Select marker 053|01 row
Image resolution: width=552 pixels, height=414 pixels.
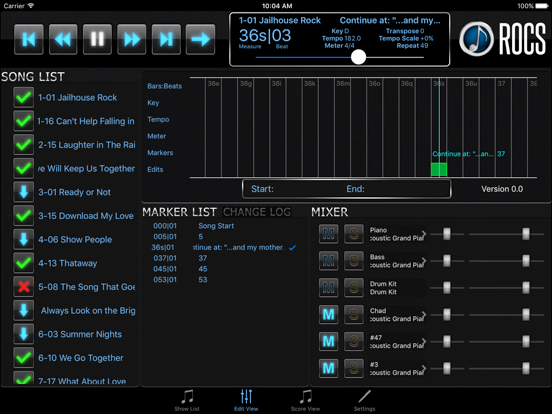(225, 280)
